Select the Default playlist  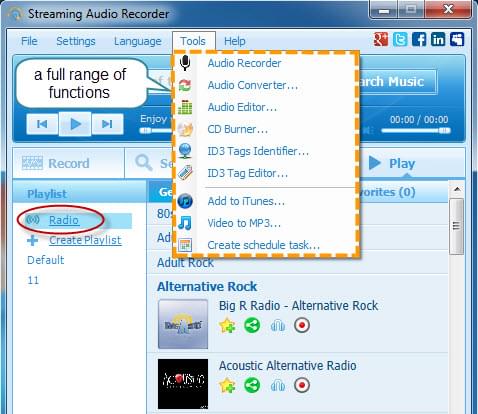point(45,260)
